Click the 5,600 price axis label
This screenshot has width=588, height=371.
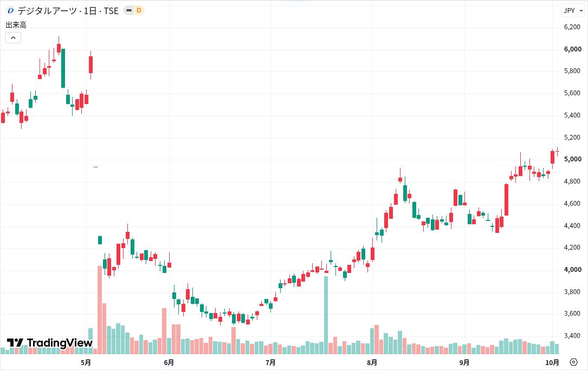pos(573,93)
